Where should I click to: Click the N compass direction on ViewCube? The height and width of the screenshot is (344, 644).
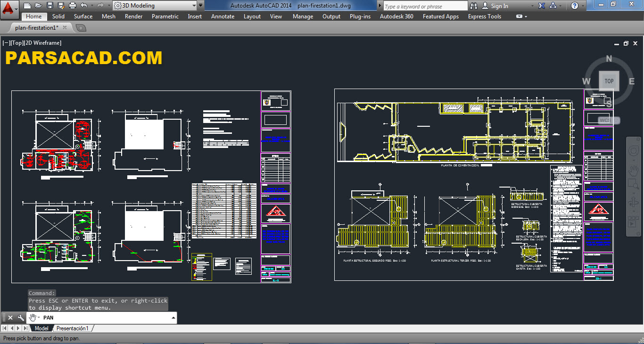click(609, 59)
